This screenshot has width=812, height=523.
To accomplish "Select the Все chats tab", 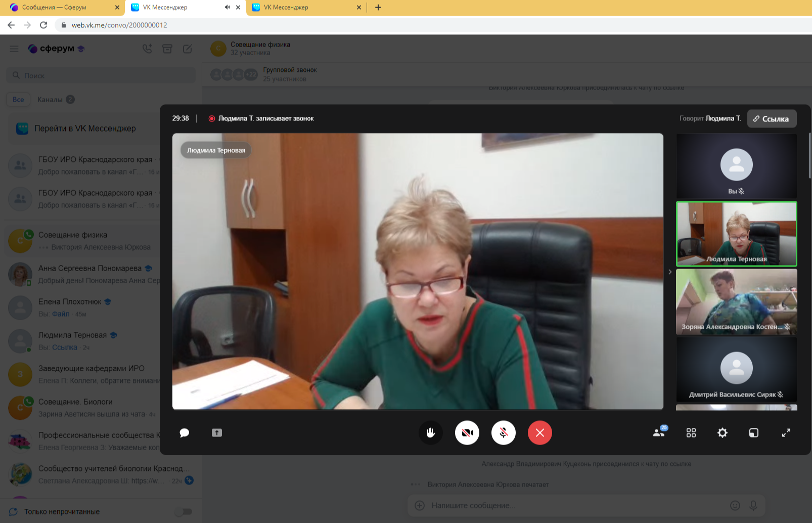I will (x=18, y=100).
